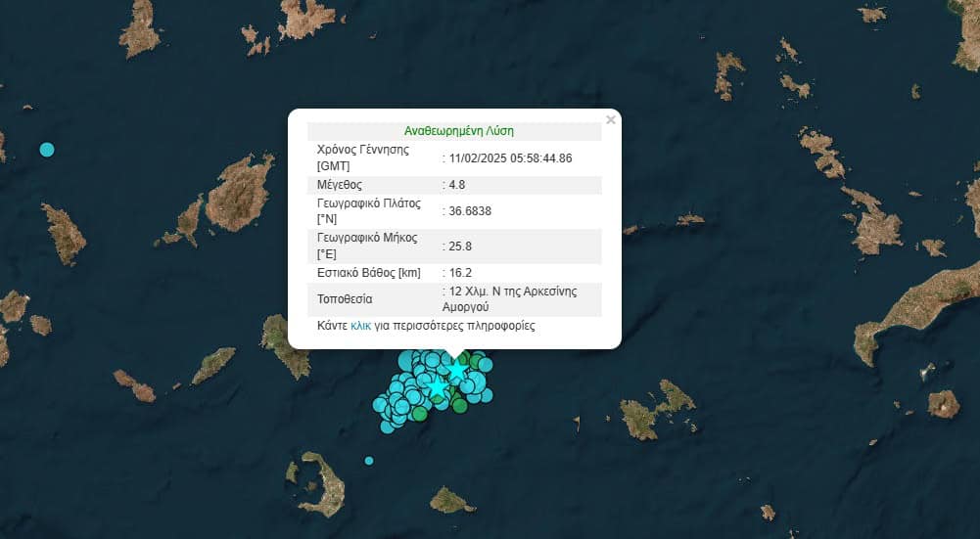Open the 'κλικ' link for more information
Viewport: 980px width, 539px height.
[360, 326]
